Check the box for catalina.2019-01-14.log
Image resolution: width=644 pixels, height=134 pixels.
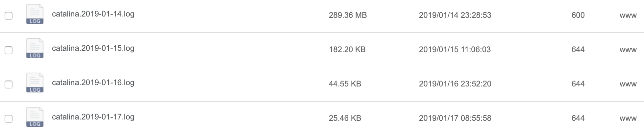[x=9, y=16]
